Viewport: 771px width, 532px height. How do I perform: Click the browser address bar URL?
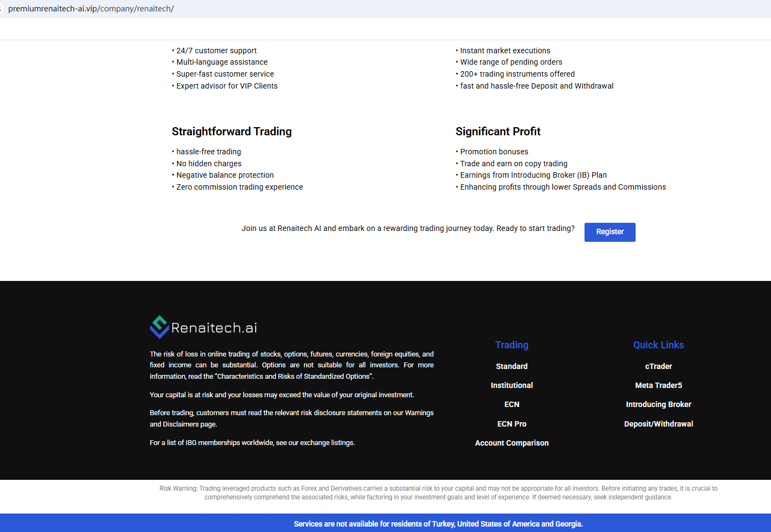tap(91, 9)
